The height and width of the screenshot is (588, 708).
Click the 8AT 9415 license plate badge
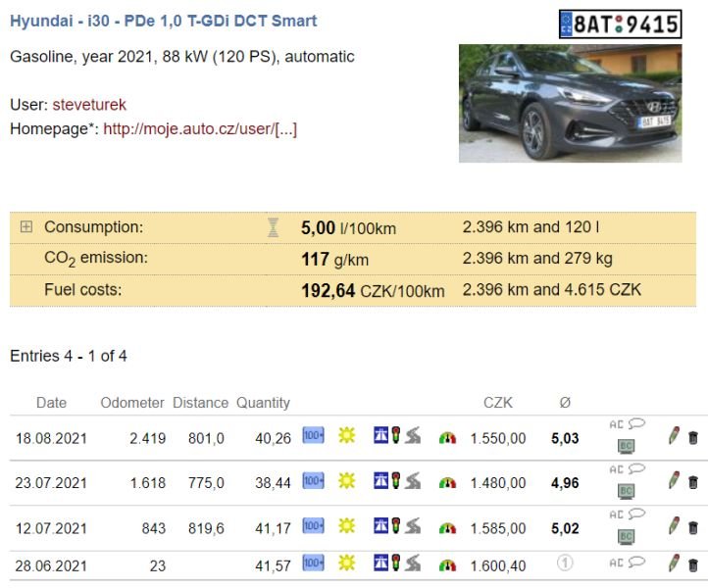pyautogui.click(x=620, y=24)
